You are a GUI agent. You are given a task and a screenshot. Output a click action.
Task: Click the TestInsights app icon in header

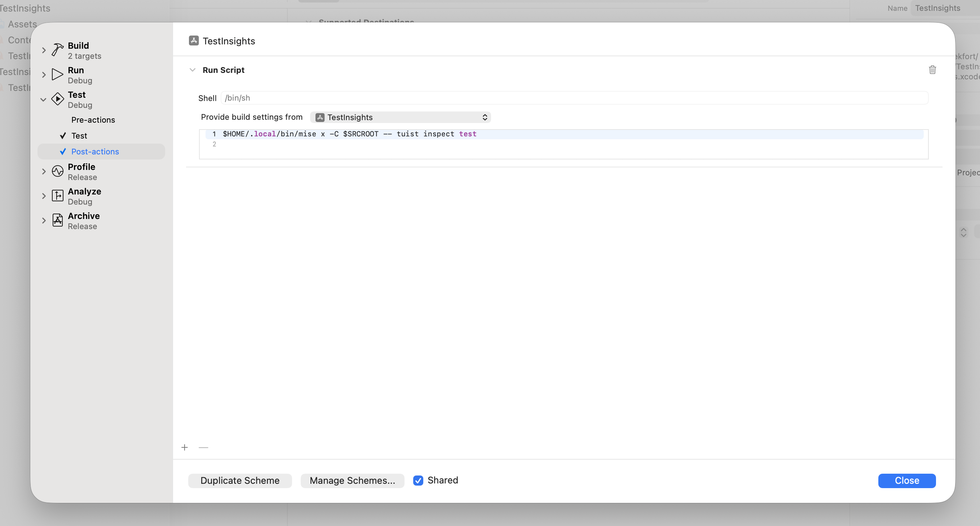[x=194, y=40]
